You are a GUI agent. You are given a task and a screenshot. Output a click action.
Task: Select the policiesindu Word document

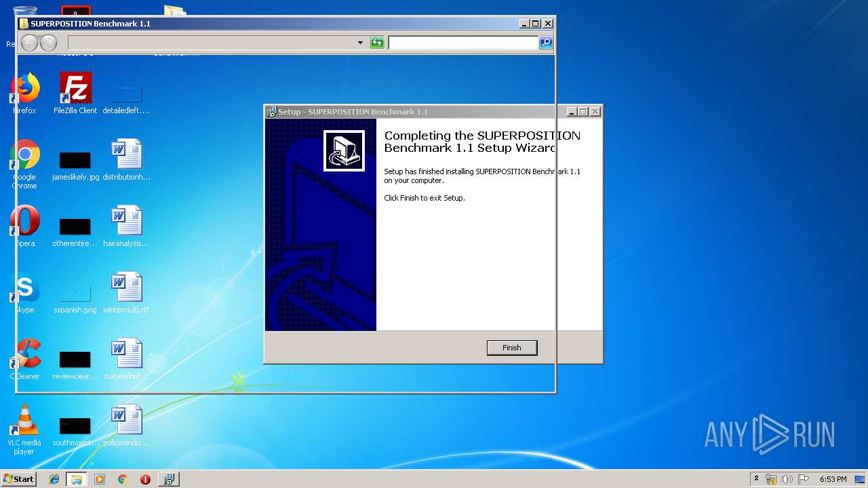tap(127, 426)
